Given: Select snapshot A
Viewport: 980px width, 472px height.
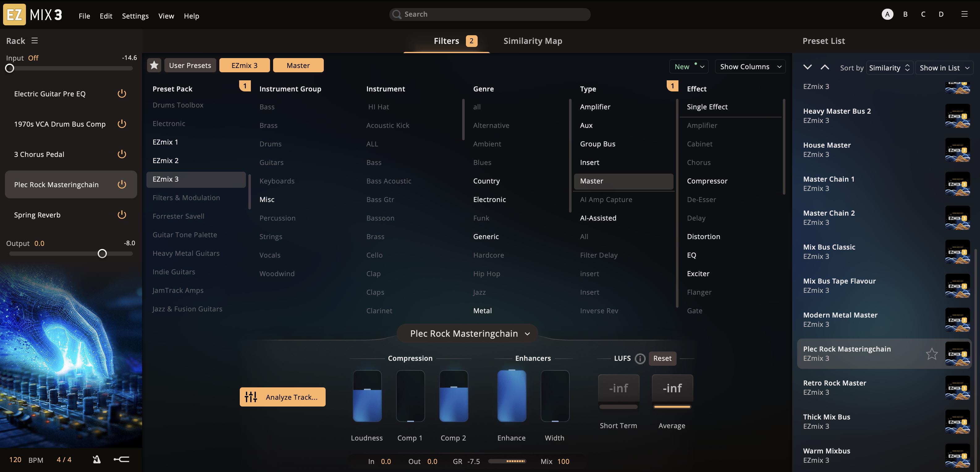Looking at the screenshot, I should pos(887,14).
